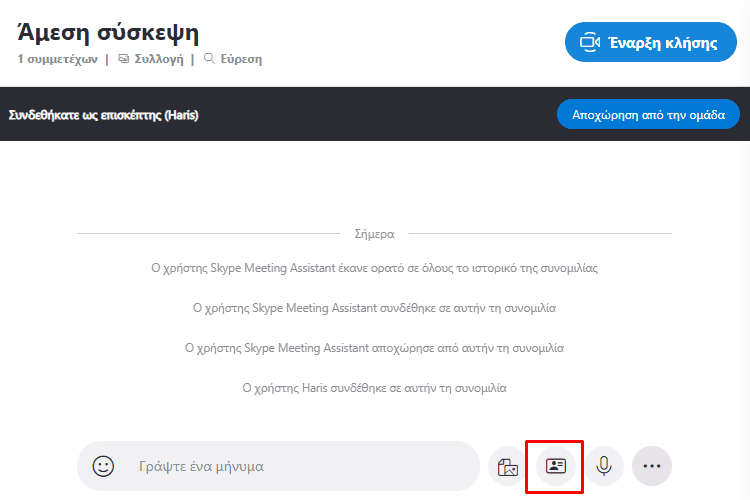
Task: Click the Συνδεθήκατε ως επισκέπτης banner text
Action: [103, 115]
